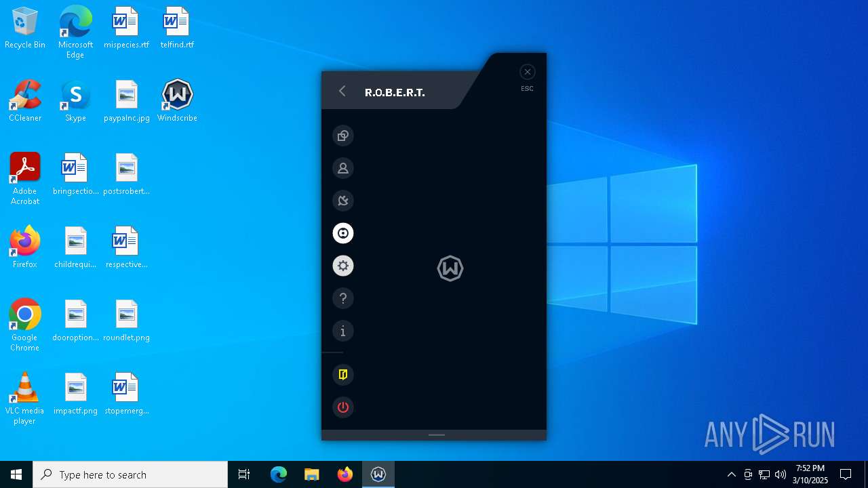Select Adobe Acrobat desktop shortcut
The height and width of the screenshot is (488, 868).
(25, 180)
